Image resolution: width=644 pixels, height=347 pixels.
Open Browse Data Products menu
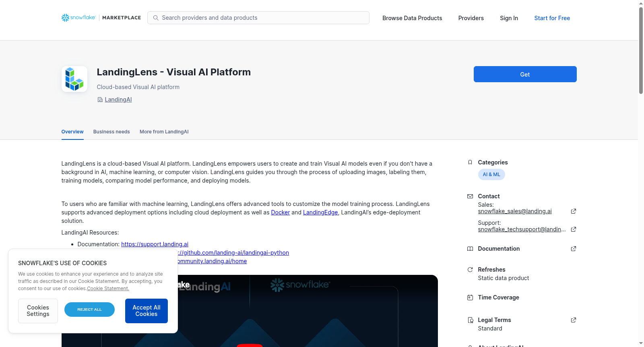(x=412, y=18)
